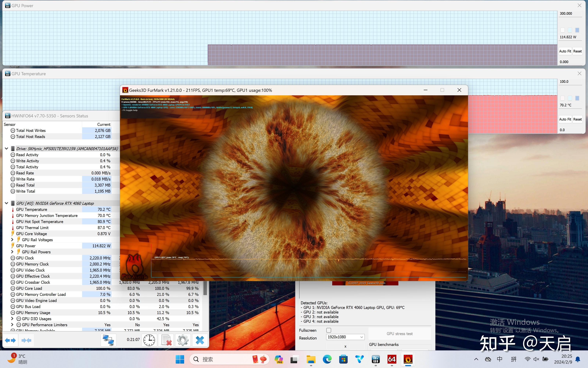Click white color swatch in GPU Power
This screenshot has height=368, width=588.
click(x=562, y=30)
